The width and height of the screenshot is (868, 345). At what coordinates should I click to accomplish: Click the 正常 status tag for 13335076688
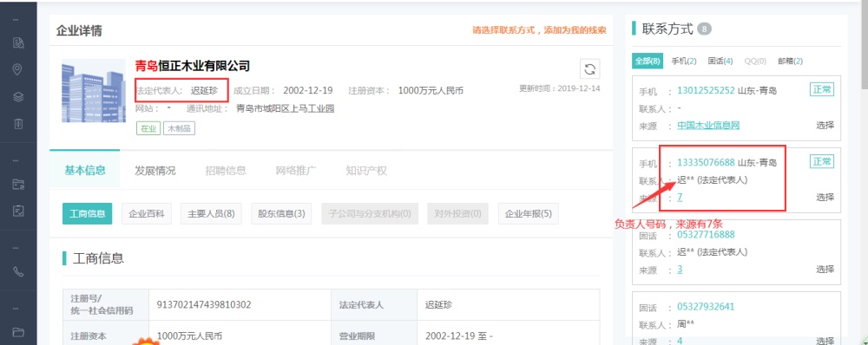click(x=822, y=161)
